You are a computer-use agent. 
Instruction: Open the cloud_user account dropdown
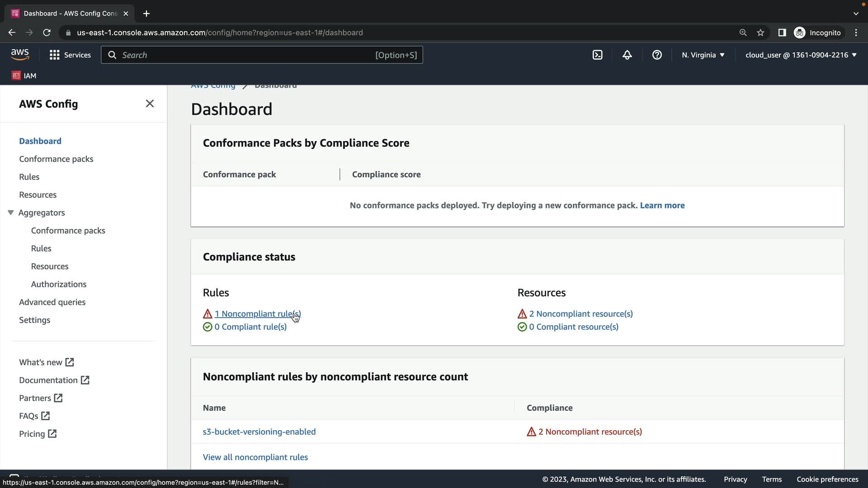point(801,55)
